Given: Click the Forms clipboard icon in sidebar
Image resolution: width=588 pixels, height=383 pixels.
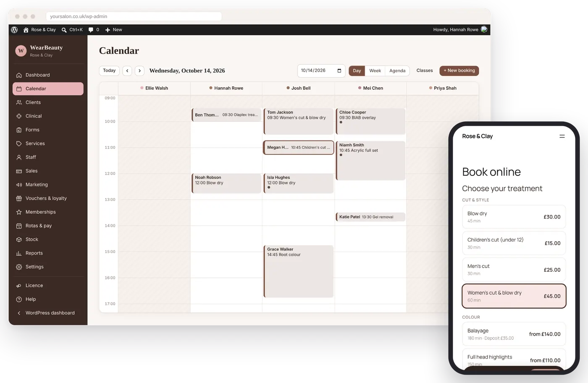Looking at the screenshot, I should pyautogui.click(x=19, y=130).
